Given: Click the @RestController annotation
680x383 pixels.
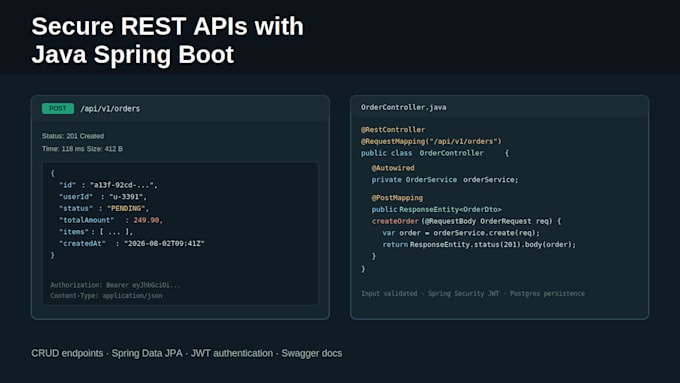Looking at the screenshot, I should [x=393, y=130].
